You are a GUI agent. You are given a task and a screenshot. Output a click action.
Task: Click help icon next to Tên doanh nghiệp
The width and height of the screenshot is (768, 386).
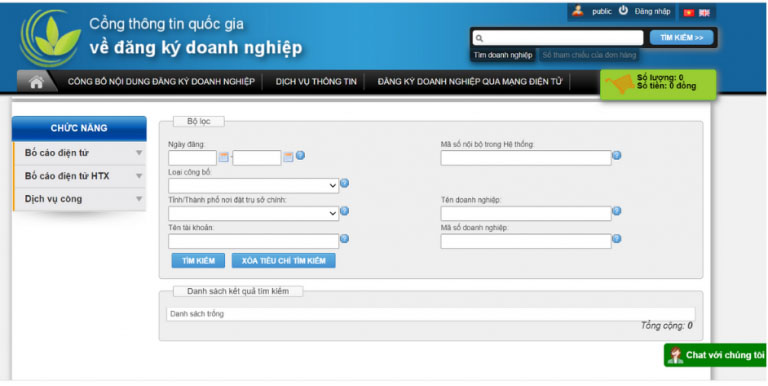pyautogui.click(x=617, y=211)
